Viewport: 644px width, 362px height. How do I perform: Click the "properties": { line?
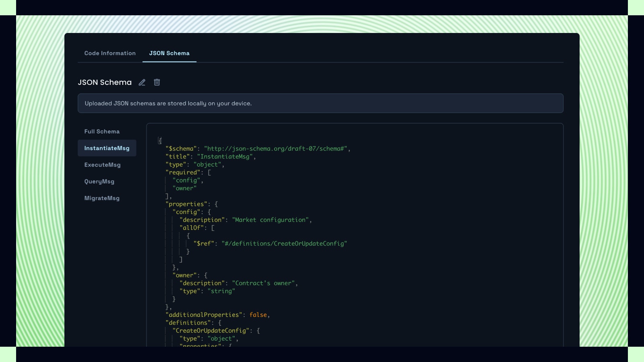pyautogui.click(x=192, y=204)
